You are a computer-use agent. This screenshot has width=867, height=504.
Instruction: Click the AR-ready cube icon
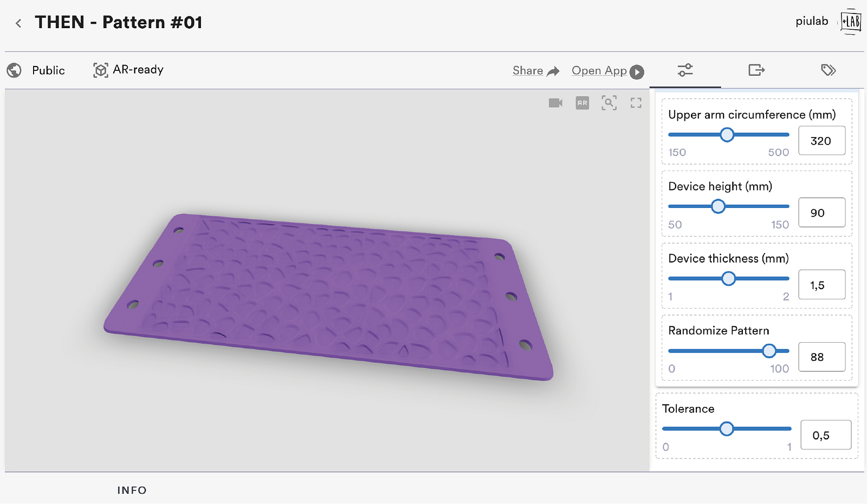101,70
